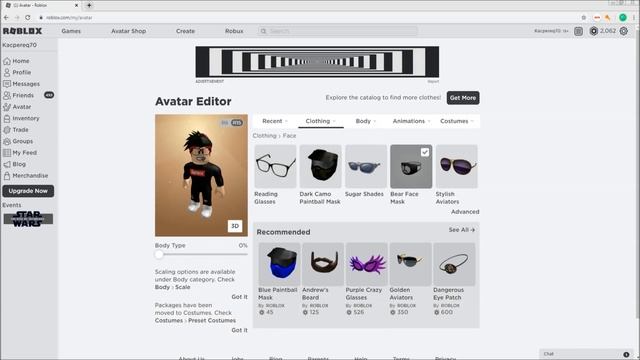The width and height of the screenshot is (640, 360).
Task: Open Groups in the sidebar
Action: [x=18, y=141]
